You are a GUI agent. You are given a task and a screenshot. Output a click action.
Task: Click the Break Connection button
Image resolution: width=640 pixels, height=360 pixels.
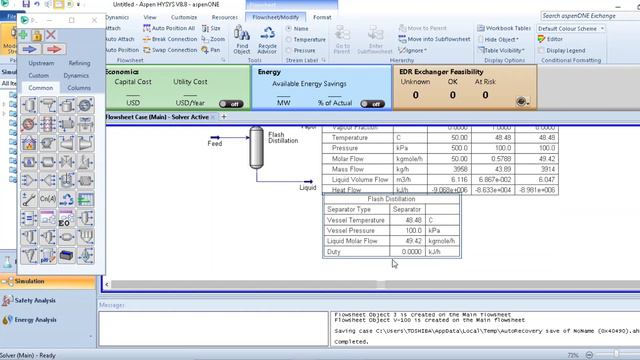click(170, 39)
